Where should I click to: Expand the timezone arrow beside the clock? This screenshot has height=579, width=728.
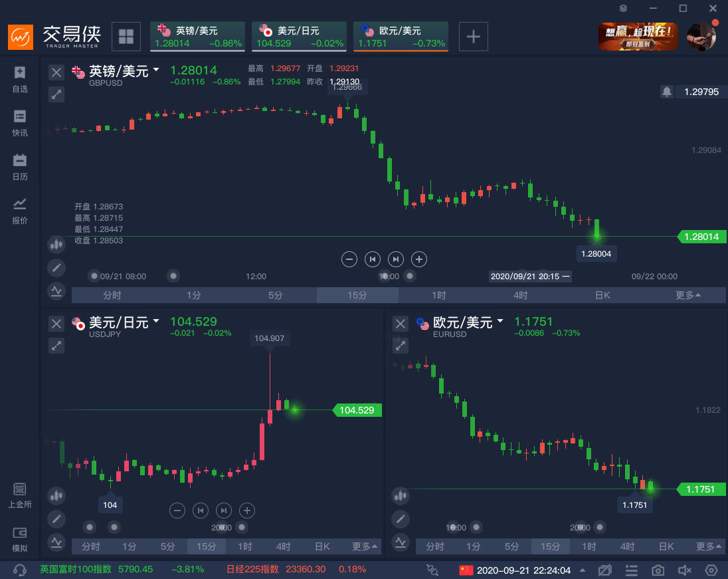point(583,570)
